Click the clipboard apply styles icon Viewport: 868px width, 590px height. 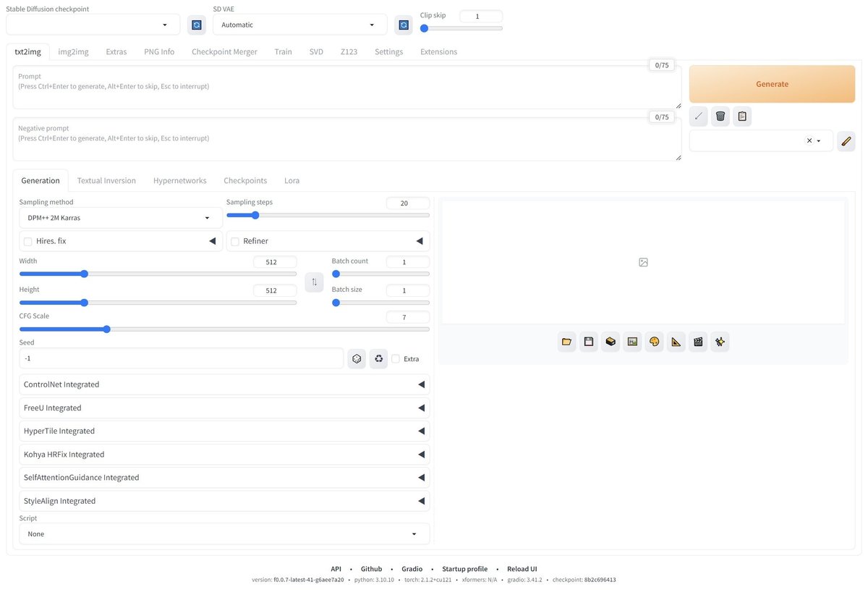point(741,116)
